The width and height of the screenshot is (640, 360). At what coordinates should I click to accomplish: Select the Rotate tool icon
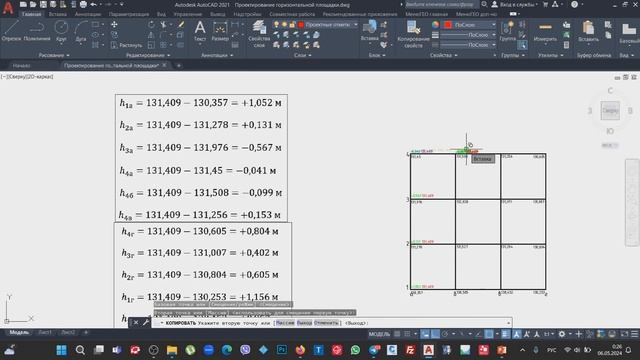click(151, 25)
